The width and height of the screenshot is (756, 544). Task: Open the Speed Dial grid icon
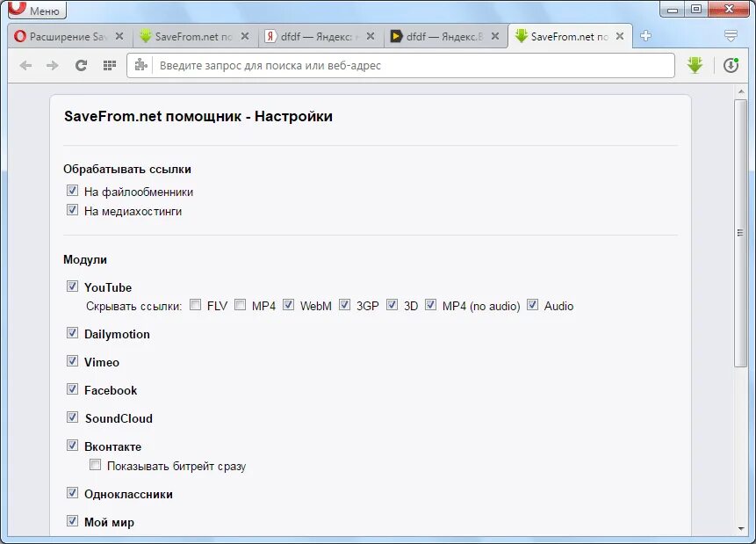point(110,66)
